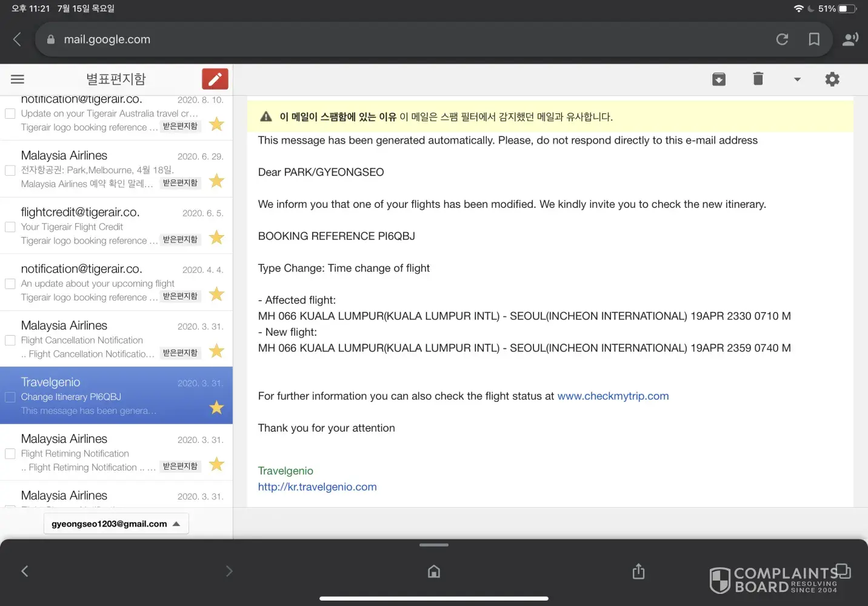Tap the mail.google.com address bar
868x606 pixels.
pyautogui.click(x=364, y=39)
